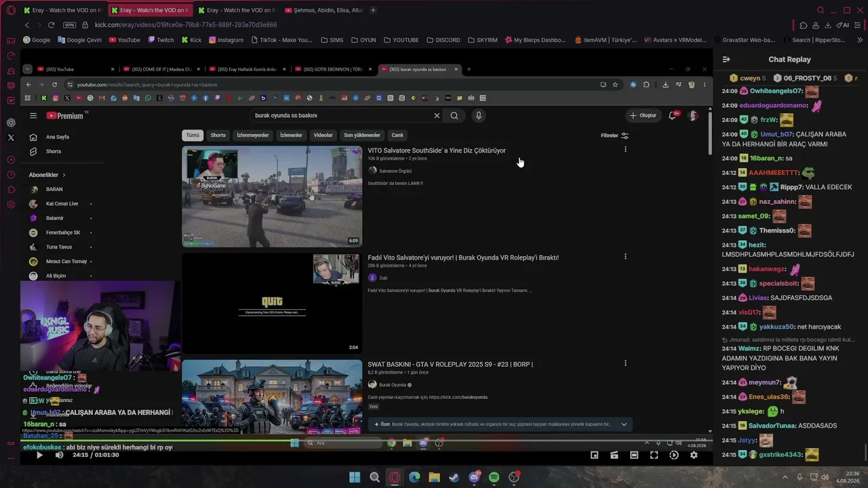Viewport: 868px width, 488px height.
Task: Open Kai Cenat Live subscription
Action: (x=62, y=203)
